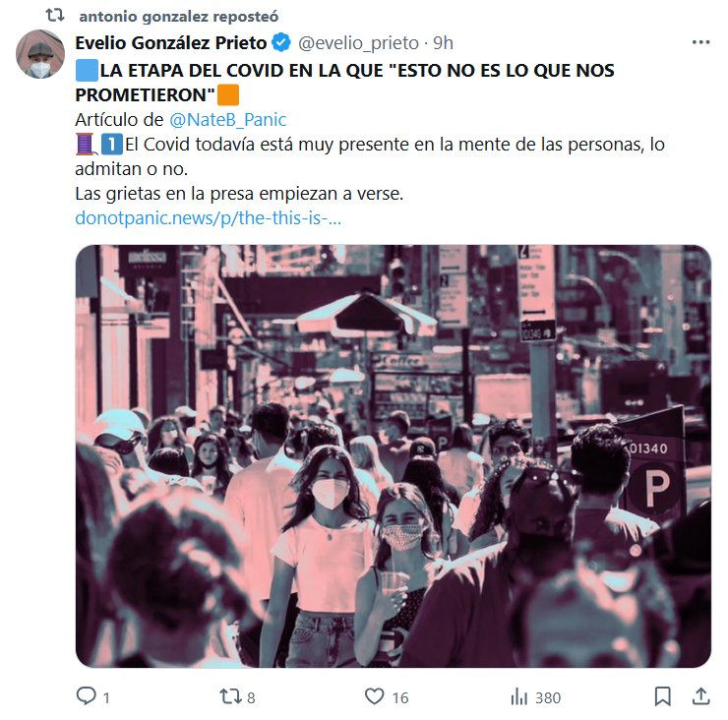Image resolution: width=728 pixels, height=720 pixels.
Task: View post analytics bar chart icon
Action: click(519, 696)
